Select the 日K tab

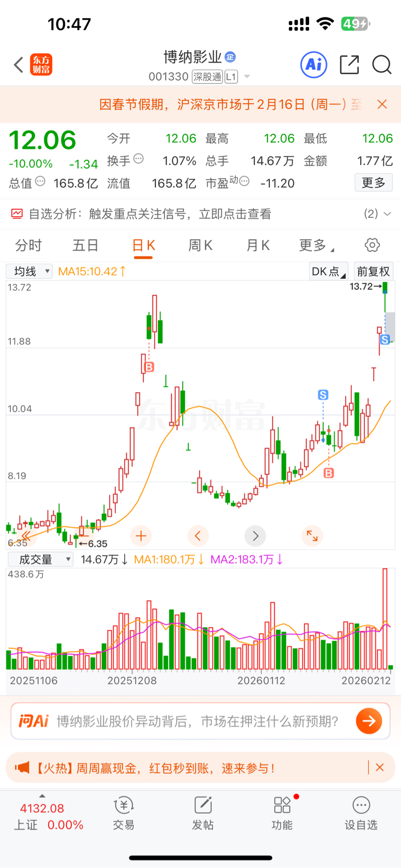point(144,245)
